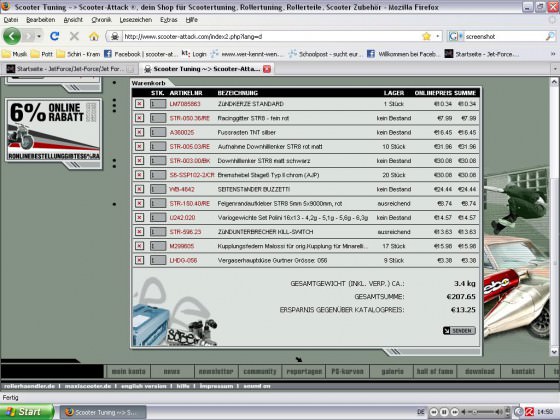Open the galerie navigation item
The image size is (560, 420).
point(392,371)
